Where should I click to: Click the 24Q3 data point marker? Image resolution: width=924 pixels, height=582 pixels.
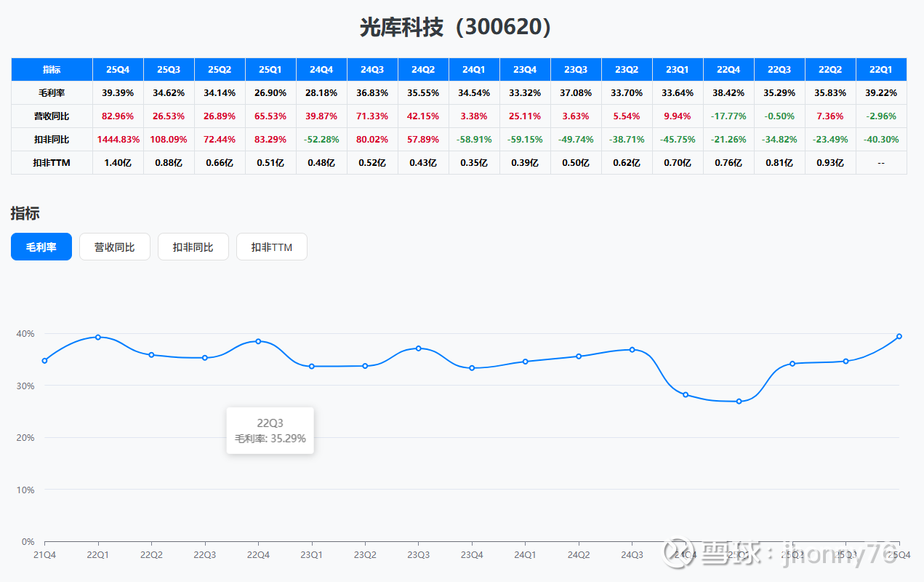[x=632, y=349]
